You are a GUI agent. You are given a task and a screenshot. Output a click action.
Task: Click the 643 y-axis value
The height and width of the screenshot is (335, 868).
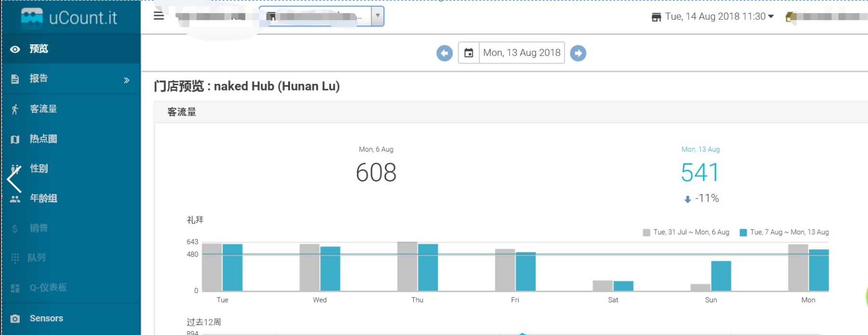pos(192,242)
